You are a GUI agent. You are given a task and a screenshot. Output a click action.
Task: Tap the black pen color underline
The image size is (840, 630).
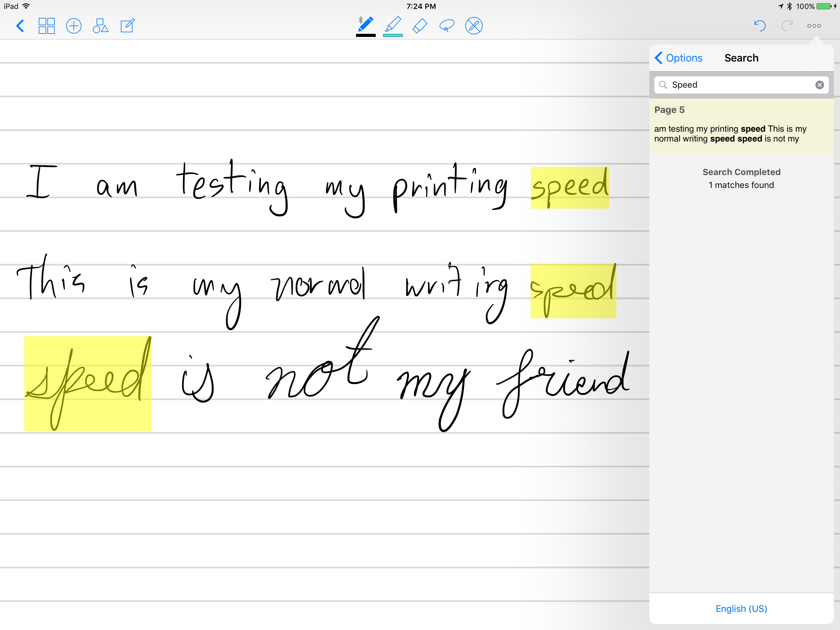coord(366,35)
